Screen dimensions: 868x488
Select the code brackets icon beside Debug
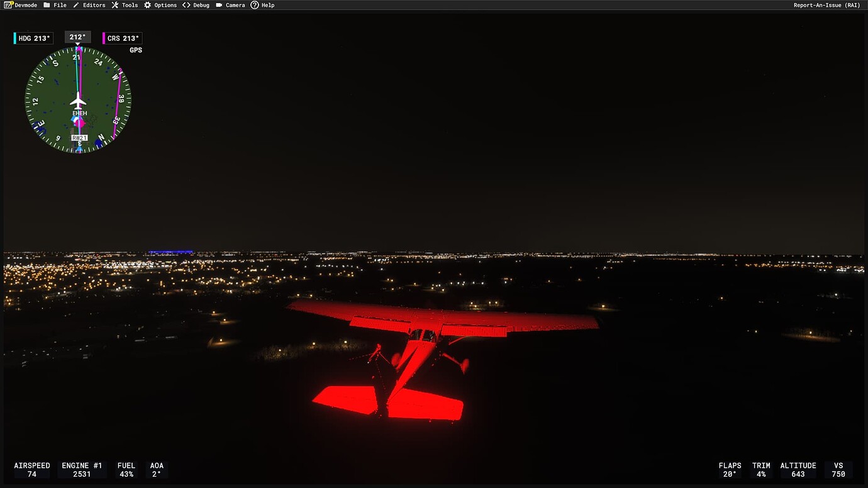[x=185, y=4]
